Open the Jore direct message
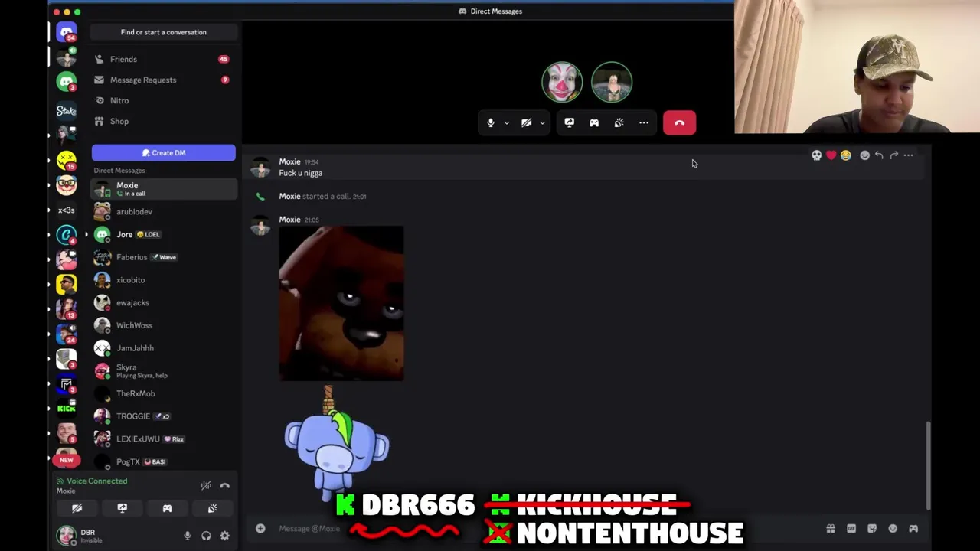The width and height of the screenshot is (980, 551). 163,234
